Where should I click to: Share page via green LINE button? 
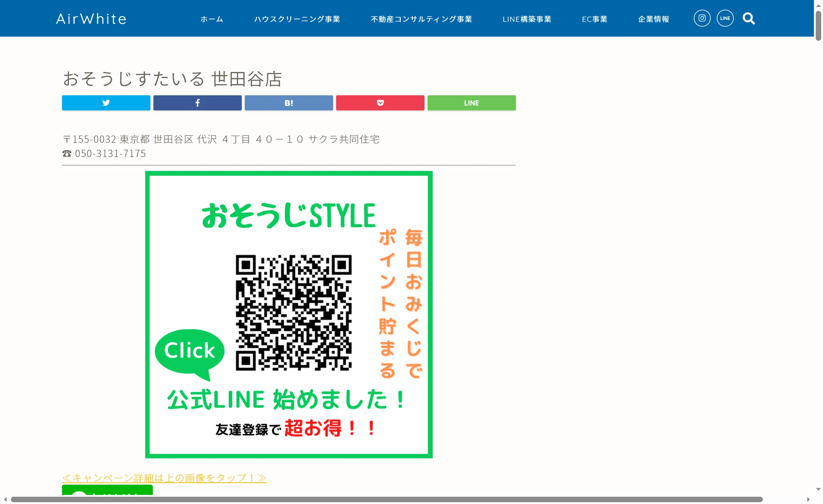[x=471, y=103]
